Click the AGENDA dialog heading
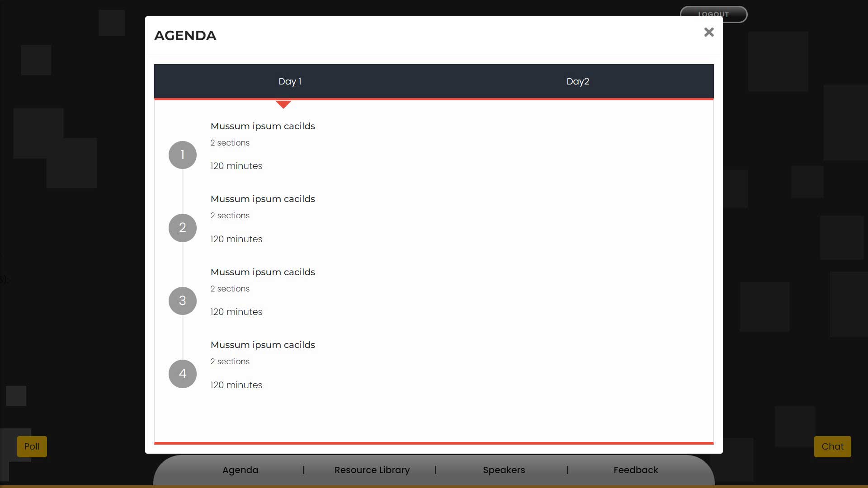Viewport: 868px width, 488px height. 185,36
